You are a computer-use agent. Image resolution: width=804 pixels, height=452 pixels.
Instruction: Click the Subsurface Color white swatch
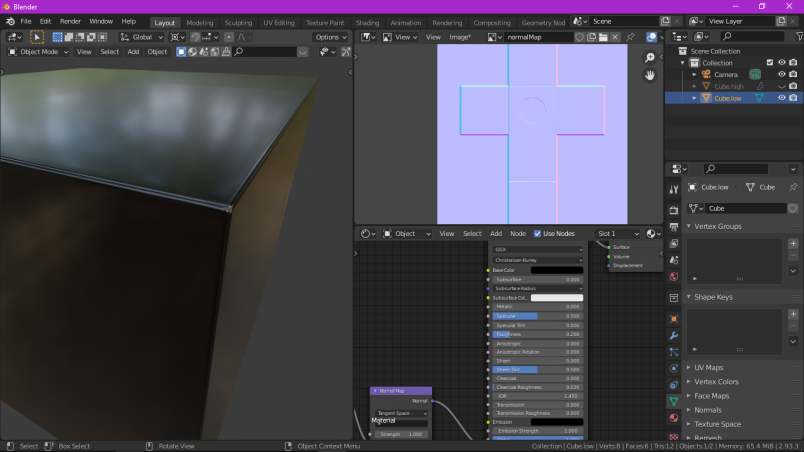(557, 298)
